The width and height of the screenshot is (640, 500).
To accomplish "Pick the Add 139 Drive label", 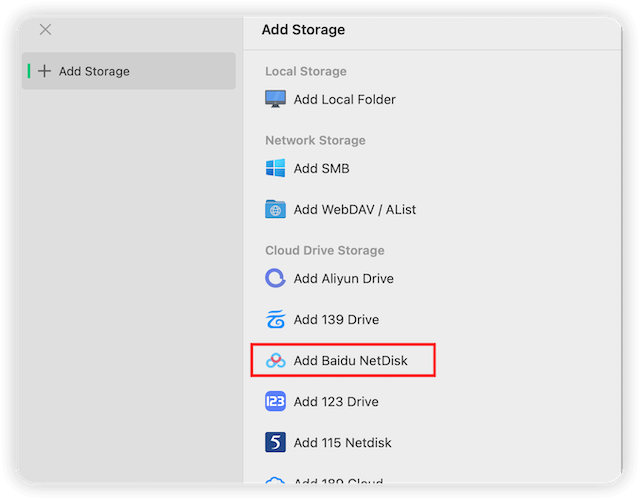I will 336,320.
